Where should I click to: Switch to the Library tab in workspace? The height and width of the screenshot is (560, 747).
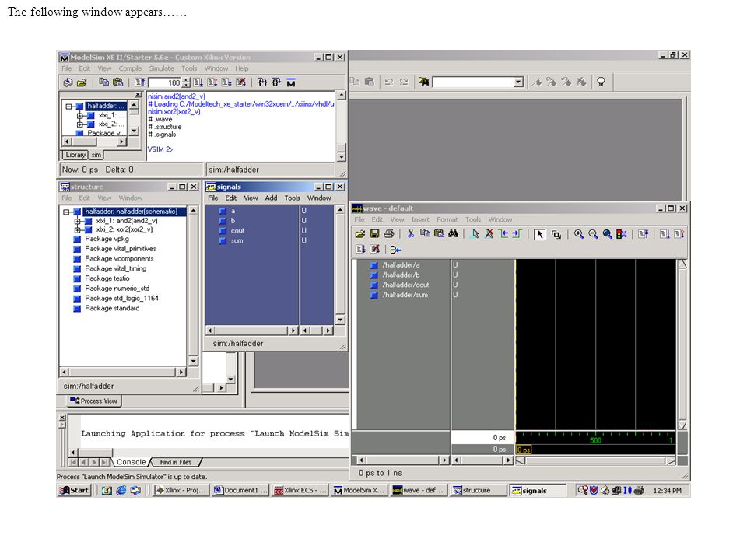(75, 155)
